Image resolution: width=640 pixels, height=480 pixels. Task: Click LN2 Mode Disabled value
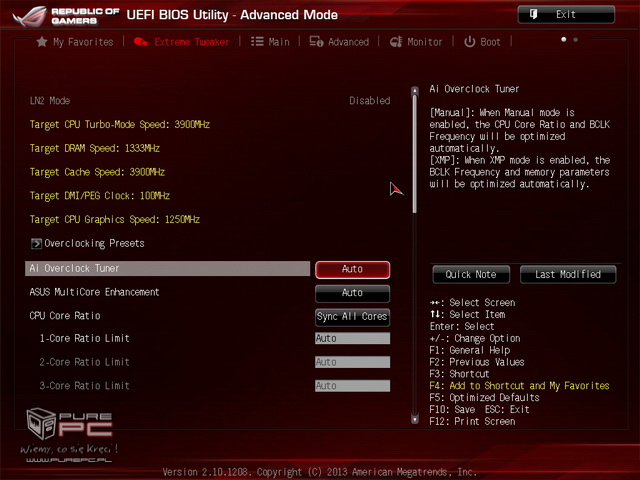click(370, 101)
